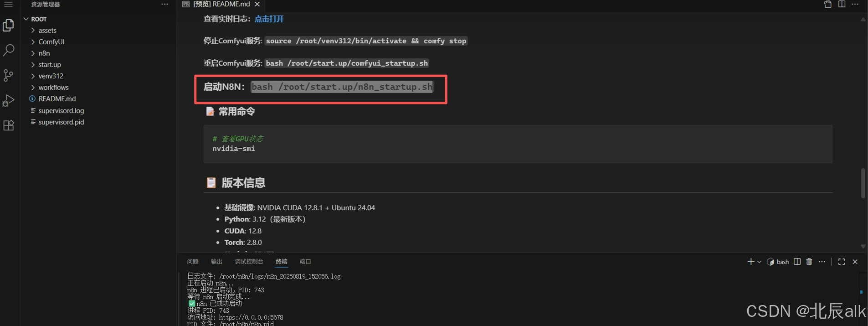
Task: Close the README.md preview tab
Action: pyautogui.click(x=257, y=4)
